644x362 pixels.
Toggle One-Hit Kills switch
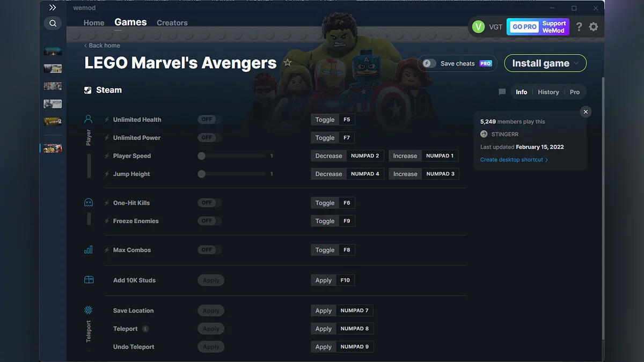210,203
